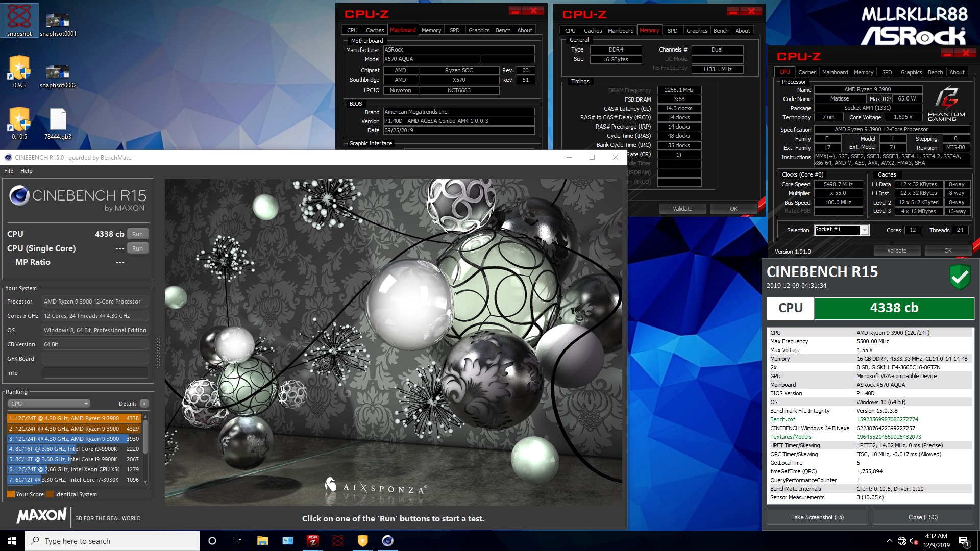Viewport: 980px width, 551px height.
Task: Select Mainboard tab in CPU CPU-Z window
Action: (835, 72)
